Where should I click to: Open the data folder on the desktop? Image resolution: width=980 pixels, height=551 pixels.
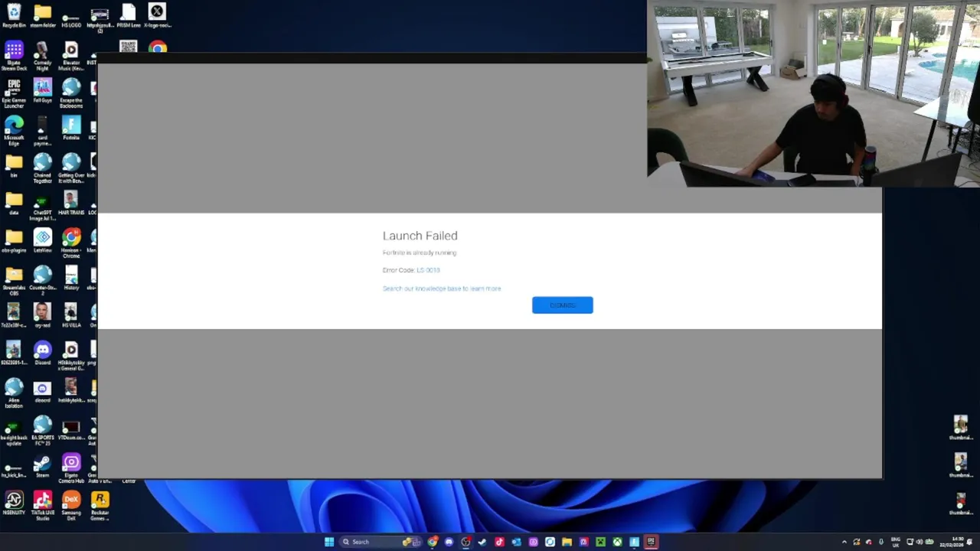tap(14, 204)
